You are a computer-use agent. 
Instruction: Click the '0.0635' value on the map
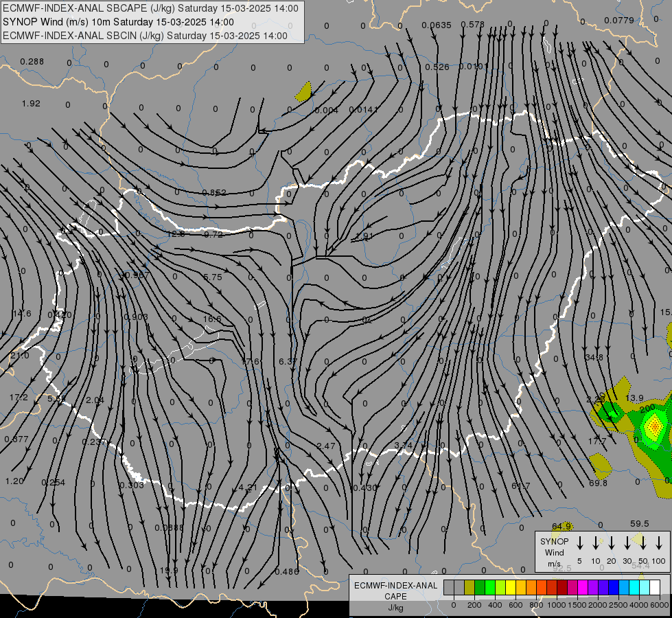coord(437,25)
